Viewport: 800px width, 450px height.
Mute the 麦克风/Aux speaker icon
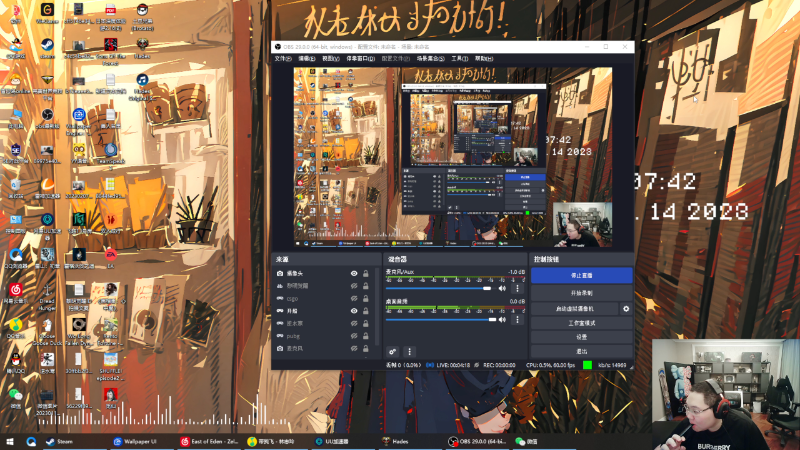coord(502,288)
